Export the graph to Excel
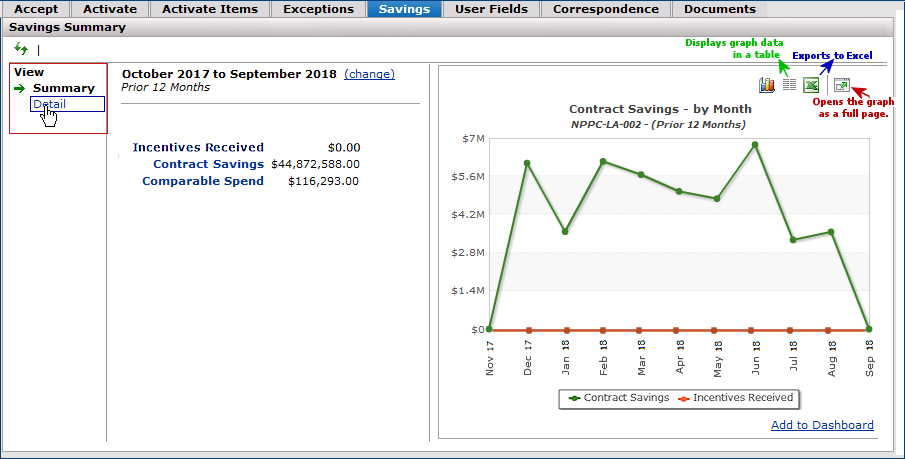The image size is (905, 459). 811,86
